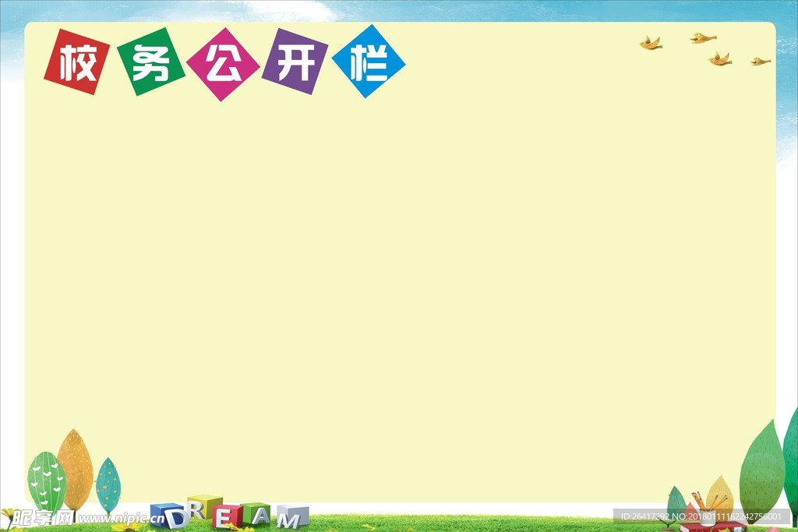This screenshot has width=798, height=532.
Task: Expand the letter block A in DREAM
Action: [x=261, y=516]
